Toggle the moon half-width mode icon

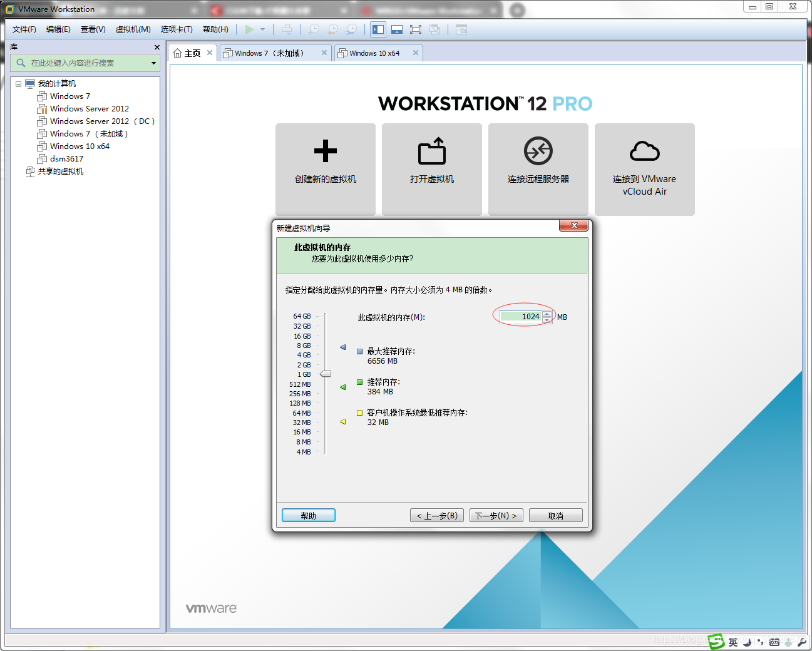click(x=747, y=642)
